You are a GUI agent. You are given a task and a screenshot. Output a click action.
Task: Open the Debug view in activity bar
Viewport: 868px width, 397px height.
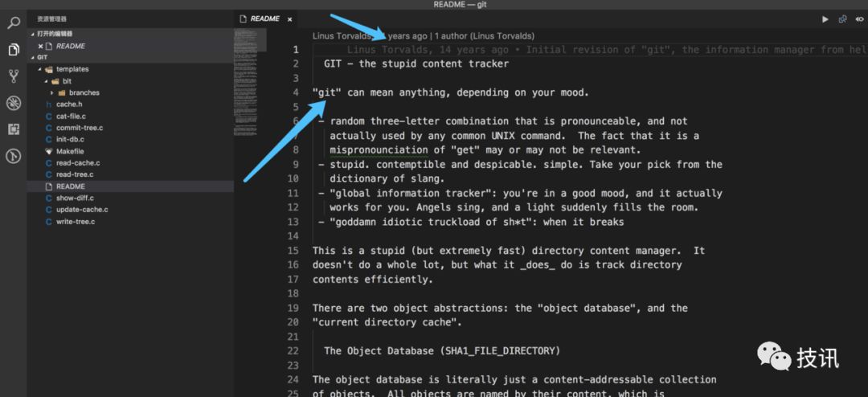(14, 102)
